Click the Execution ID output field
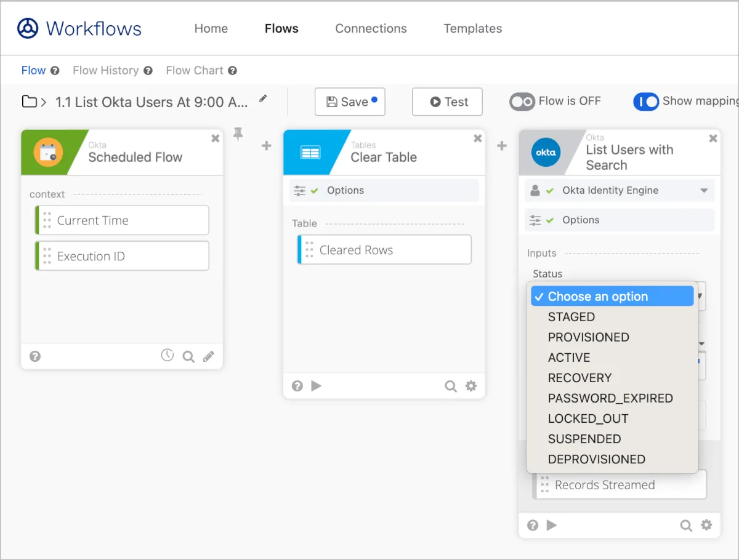Screen dimensions: 739x560 coord(122,256)
